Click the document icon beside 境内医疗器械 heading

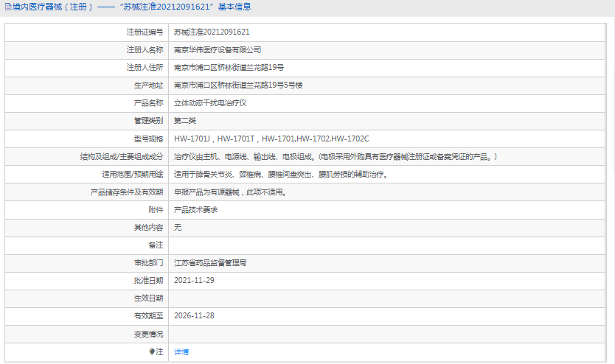coord(8,7)
